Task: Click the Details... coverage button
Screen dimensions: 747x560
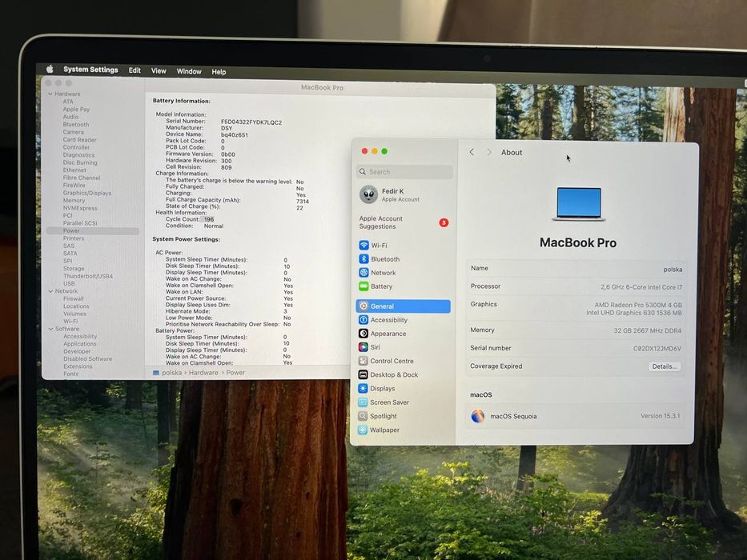Action: point(665,366)
